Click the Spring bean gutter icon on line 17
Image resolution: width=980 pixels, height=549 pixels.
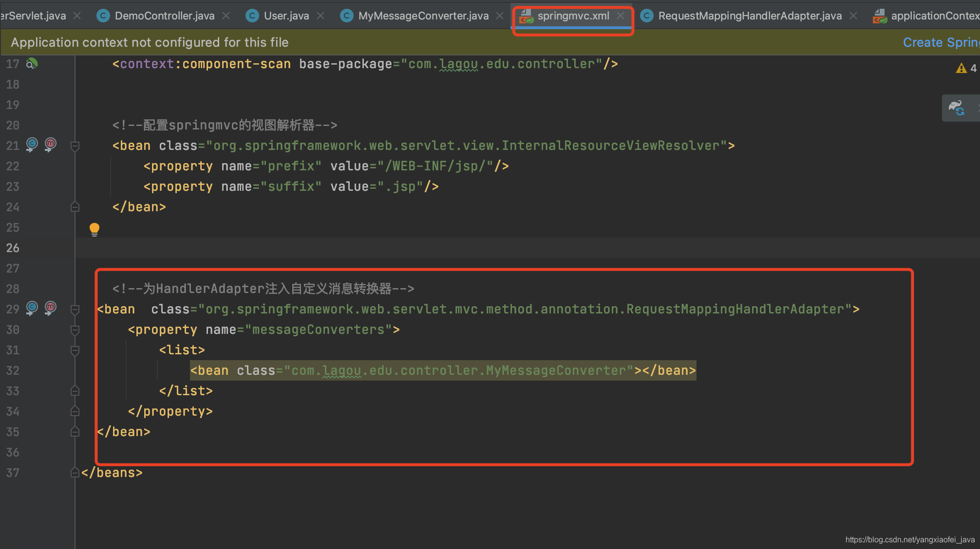[x=32, y=64]
